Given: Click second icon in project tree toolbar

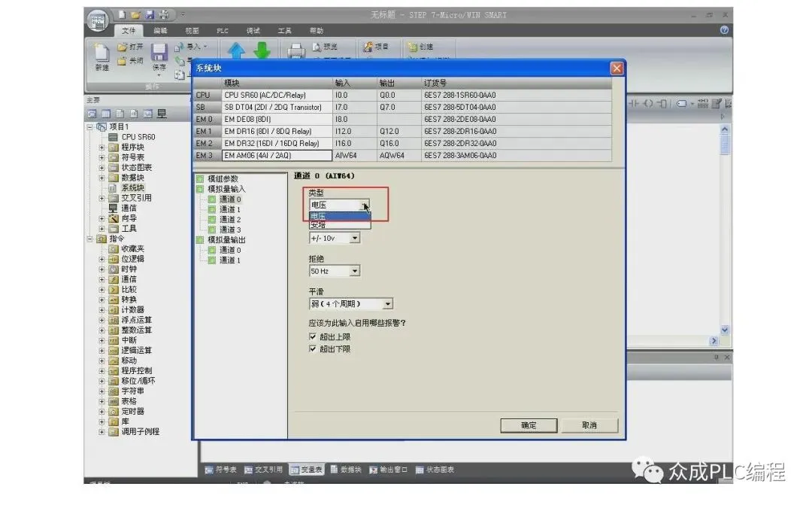Looking at the screenshot, I should (x=106, y=114).
